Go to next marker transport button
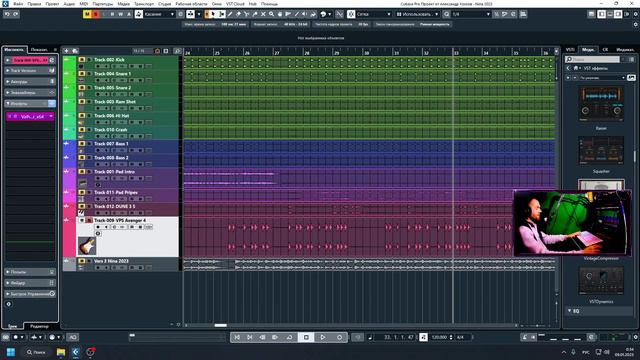This screenshot has height=360, width=640. (250, 337)
